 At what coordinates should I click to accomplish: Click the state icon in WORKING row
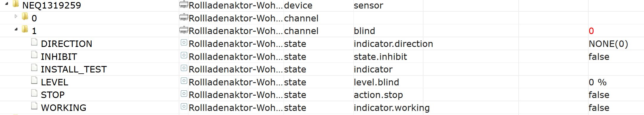(x=184, y=106)
